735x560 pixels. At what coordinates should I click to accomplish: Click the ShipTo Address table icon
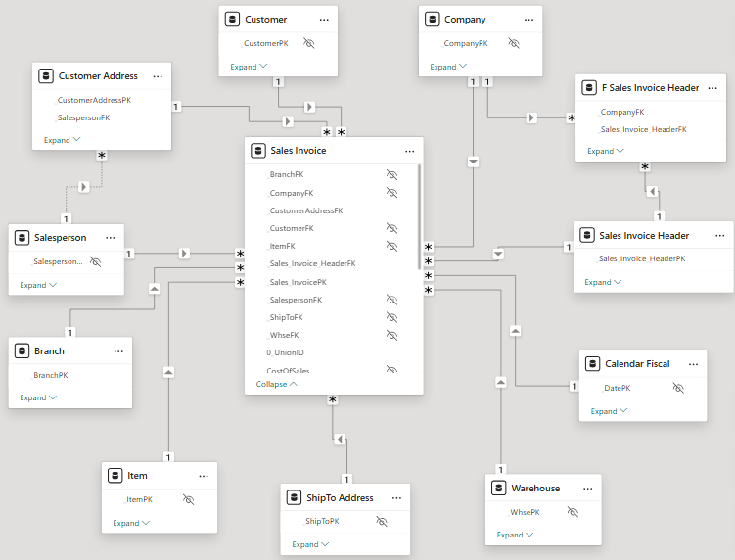coord(295,498)
